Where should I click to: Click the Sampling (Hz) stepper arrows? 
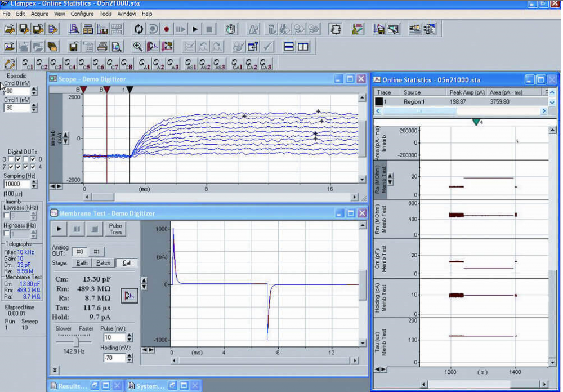click(34, 184)
